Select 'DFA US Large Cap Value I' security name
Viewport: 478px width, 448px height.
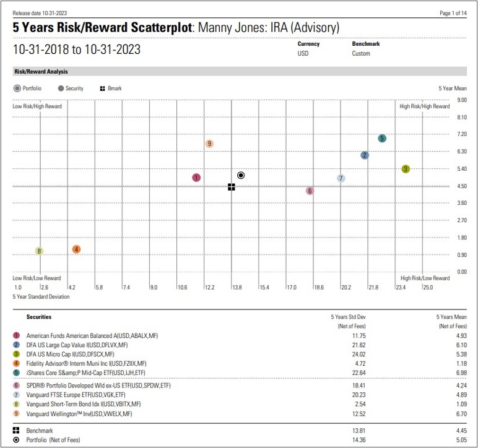pos(77,345)
